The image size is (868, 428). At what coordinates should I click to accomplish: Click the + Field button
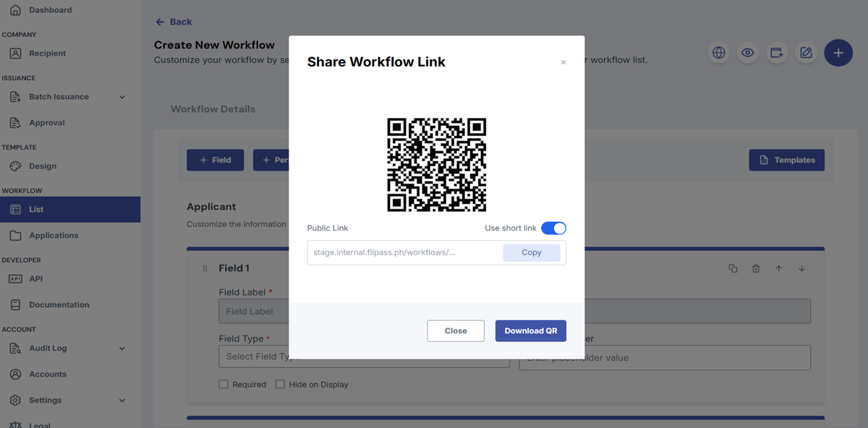(215, 160)
